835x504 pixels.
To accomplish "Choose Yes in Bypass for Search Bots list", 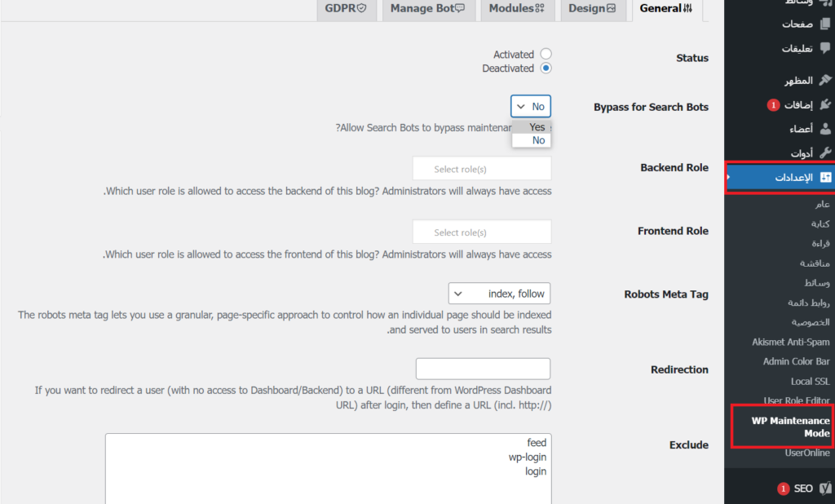I will click(537, 127).
